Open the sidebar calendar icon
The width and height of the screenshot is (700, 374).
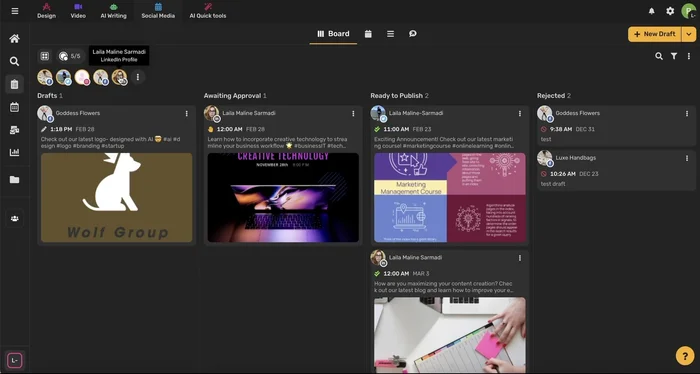(14, 107)
